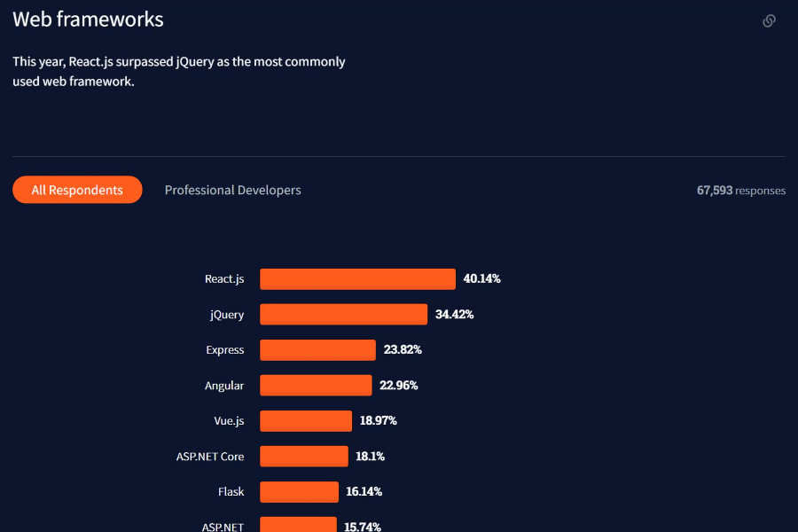The image size is (798, 532).
Task: Click the "Flask" chart label
Action: pos(231,492)
